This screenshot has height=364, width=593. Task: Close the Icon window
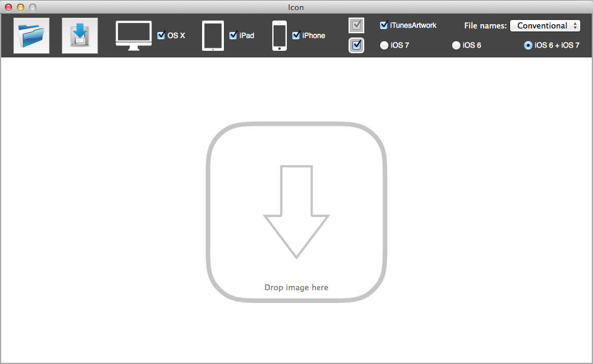click(8, 7)
